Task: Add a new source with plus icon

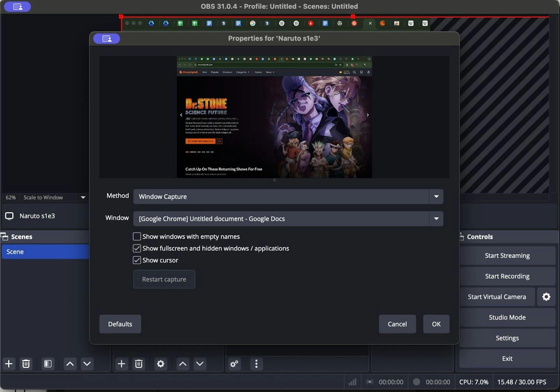Action: click(x=121, y=364)
